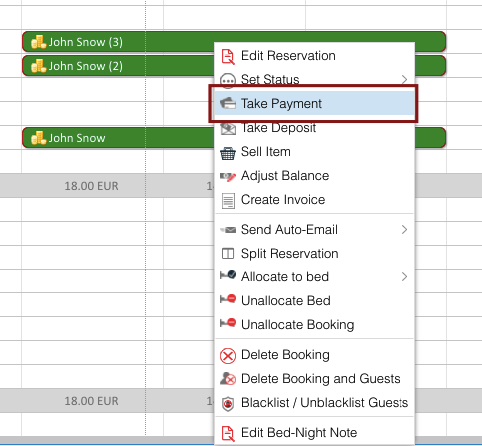This screenshot has width=482, height=446.
Task: Open the Allocate to bed entry
Action: click(314, 277)
